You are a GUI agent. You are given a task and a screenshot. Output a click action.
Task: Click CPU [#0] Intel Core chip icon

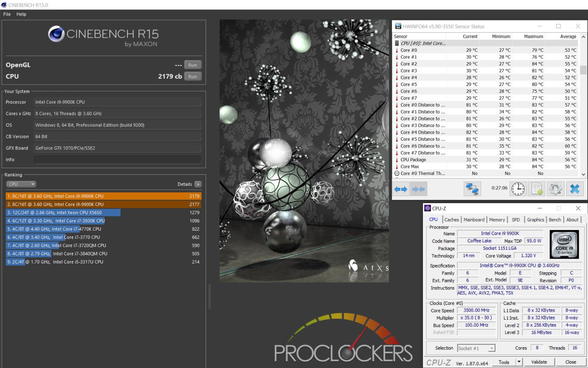coord(397,43)
